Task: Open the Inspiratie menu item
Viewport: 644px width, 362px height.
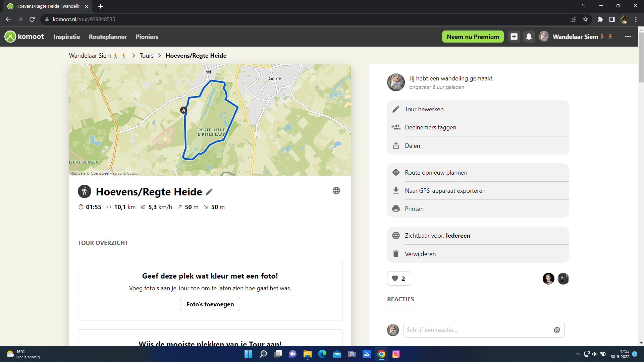Action: [67, 37]
